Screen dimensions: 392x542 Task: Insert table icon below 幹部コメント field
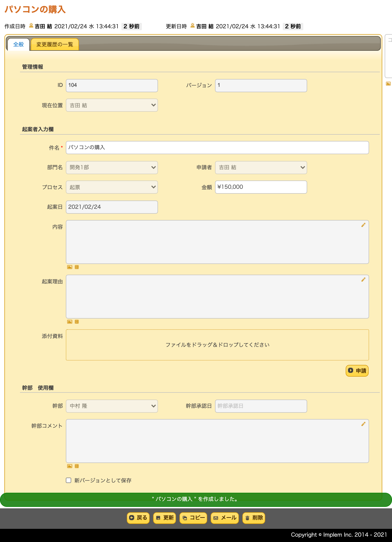(77, 466)
